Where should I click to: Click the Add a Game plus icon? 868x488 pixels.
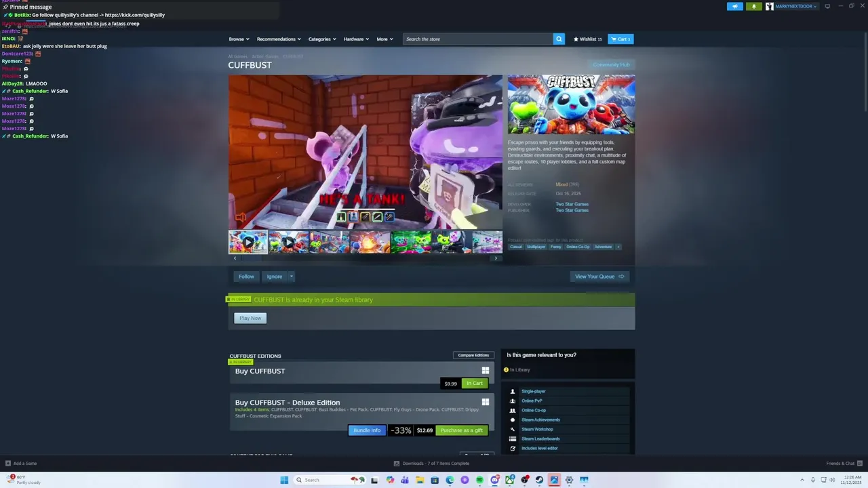(x=8, y=464)
